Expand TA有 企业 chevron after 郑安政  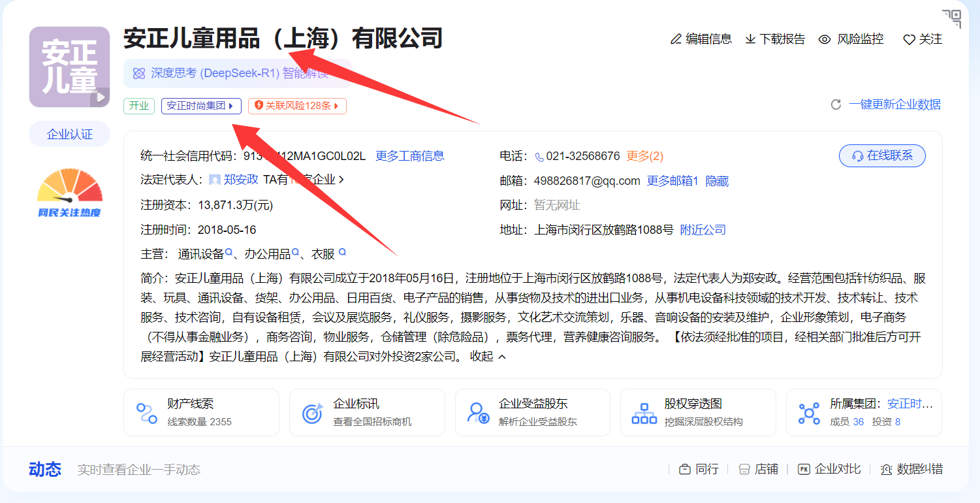341,180
